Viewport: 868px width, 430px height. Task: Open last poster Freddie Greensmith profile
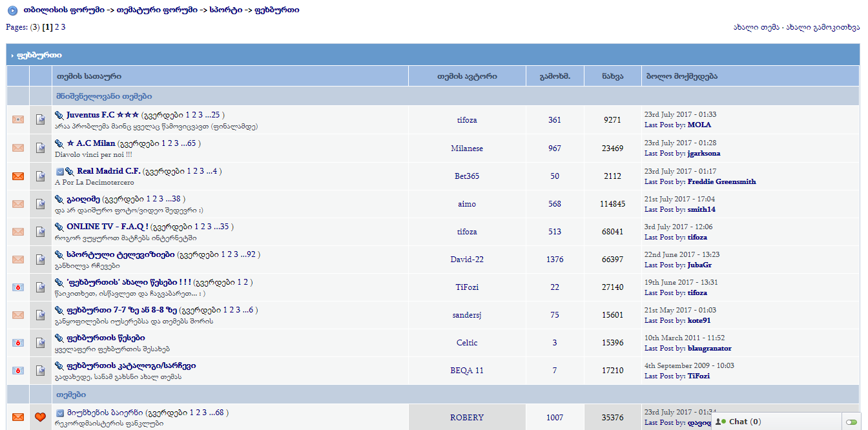[x=721, y=181]
